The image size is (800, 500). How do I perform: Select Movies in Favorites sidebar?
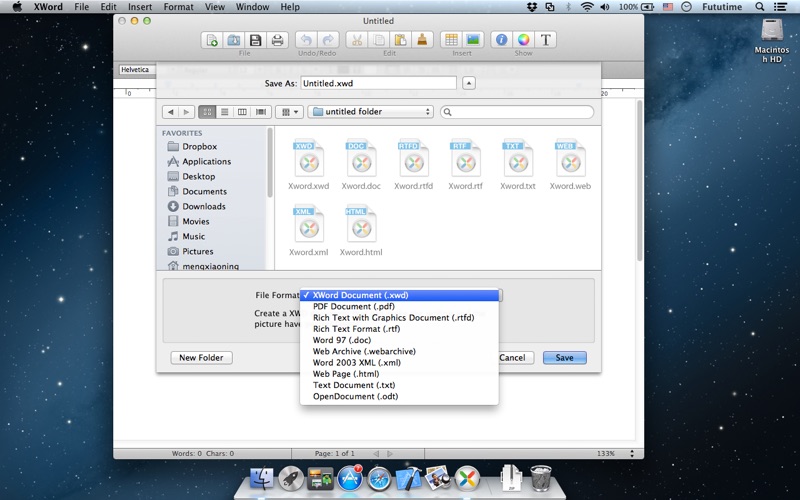coord(195,221)
